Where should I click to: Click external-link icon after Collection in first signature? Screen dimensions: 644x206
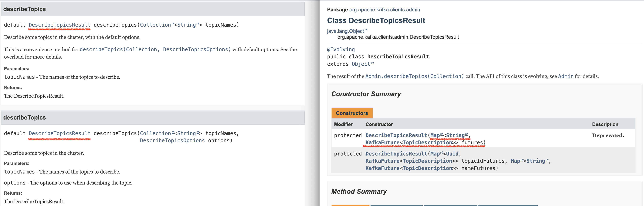click(173, 24)
